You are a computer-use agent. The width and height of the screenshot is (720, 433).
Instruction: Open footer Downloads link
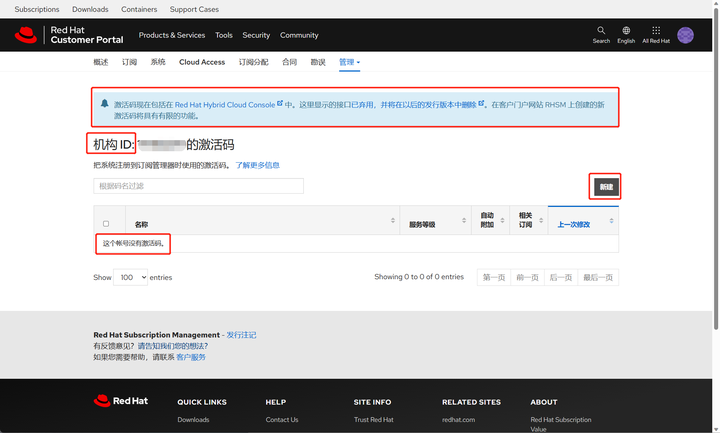(193, 420)
